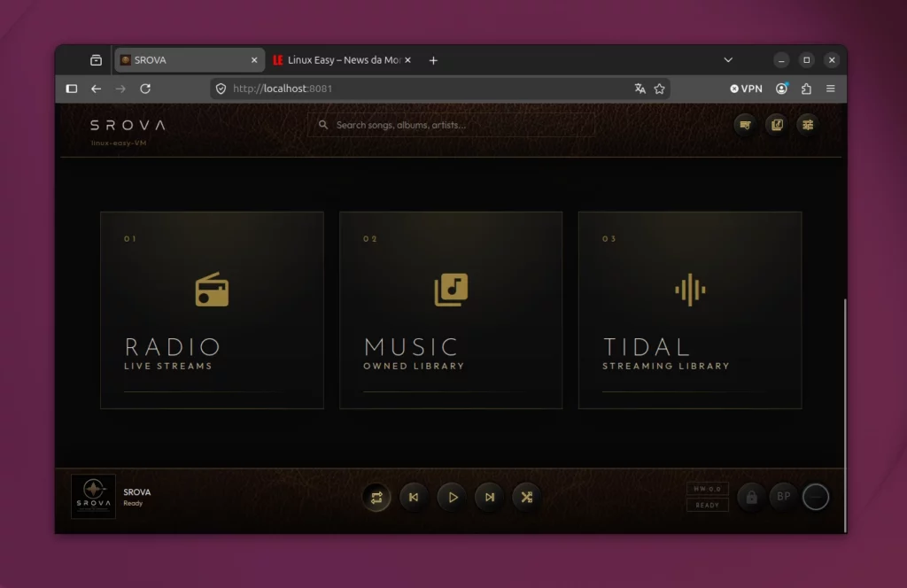Click the radio icon in the Radio card
The width and height of the screenshot is (907, 588).
click(212, 289)
